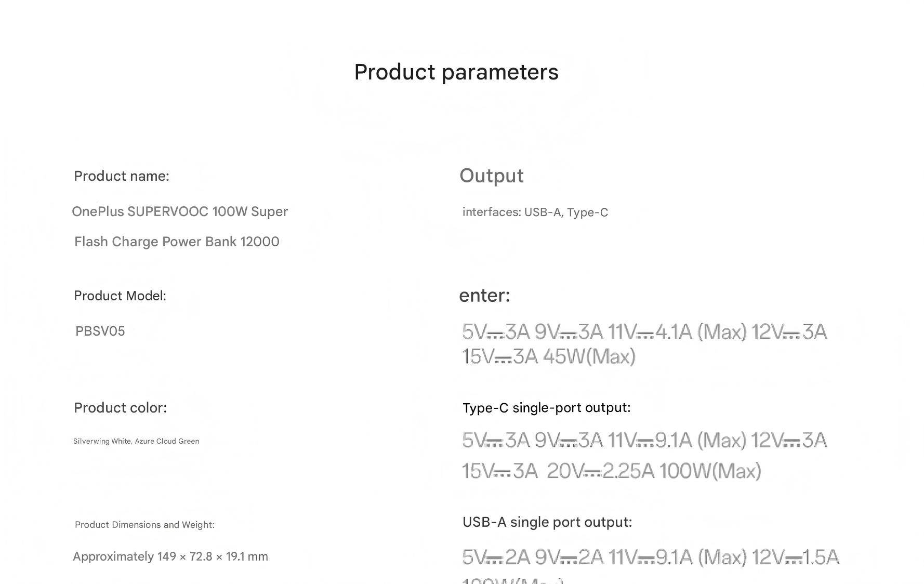Image resolution: width=924 pixels, height=584 pixels.
Task: Click the "enter:" input spec label
Action: (484, 296)
